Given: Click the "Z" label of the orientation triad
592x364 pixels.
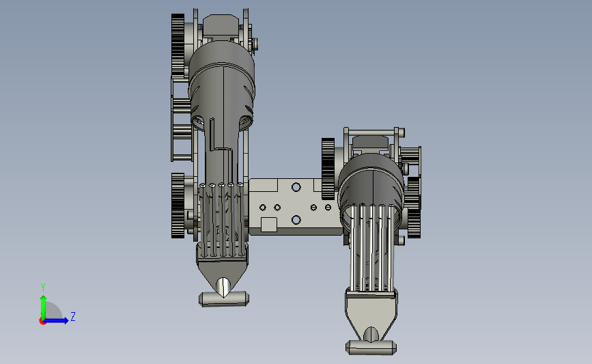Looking at the screenshot, I should click(x=73, y=316).
